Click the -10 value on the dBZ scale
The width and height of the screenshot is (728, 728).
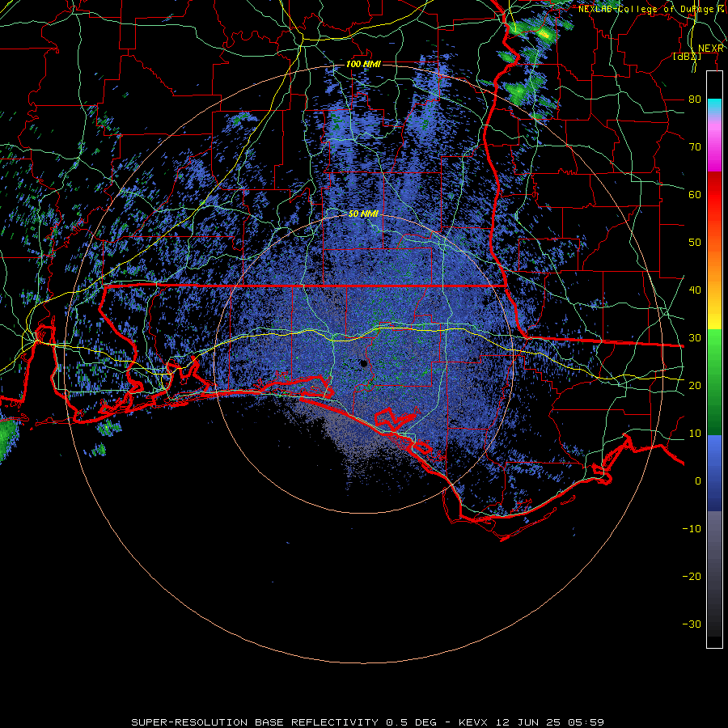(692, 529)
